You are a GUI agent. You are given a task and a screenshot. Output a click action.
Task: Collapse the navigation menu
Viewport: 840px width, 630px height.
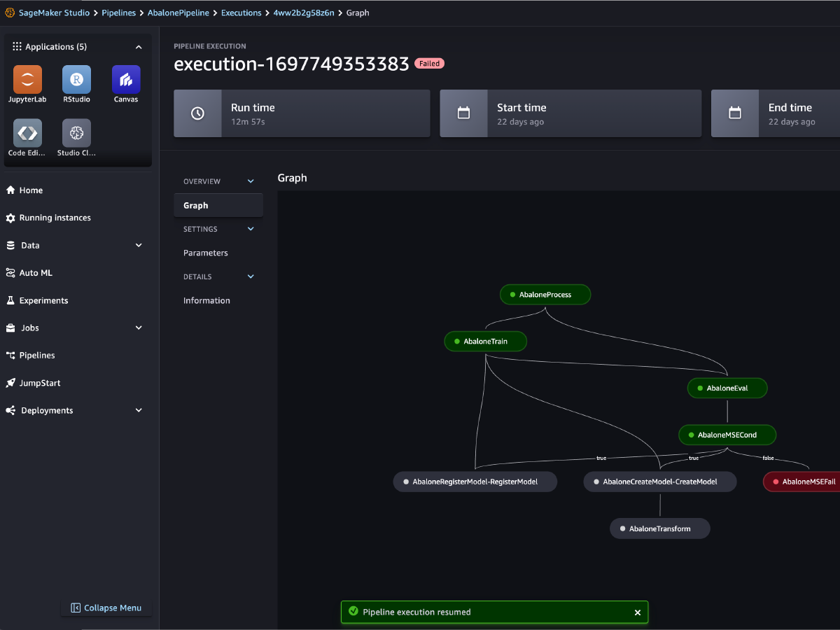[106, 608]
